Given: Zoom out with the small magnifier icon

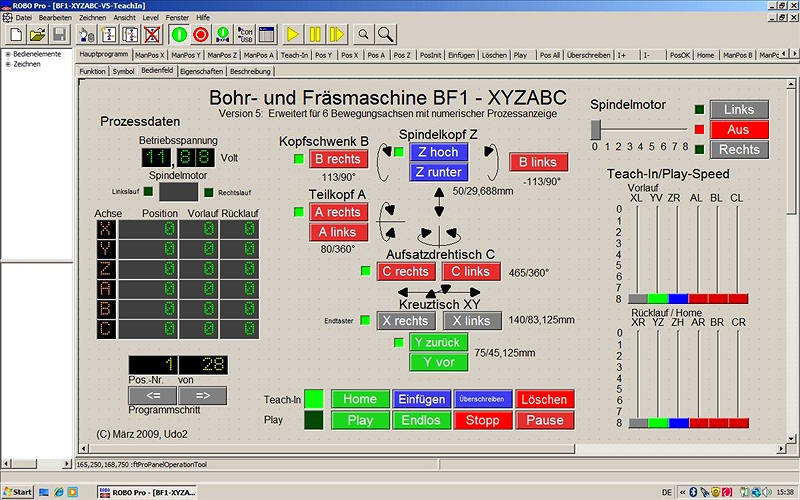Looking at the screenshot, I should pos(363,35).
